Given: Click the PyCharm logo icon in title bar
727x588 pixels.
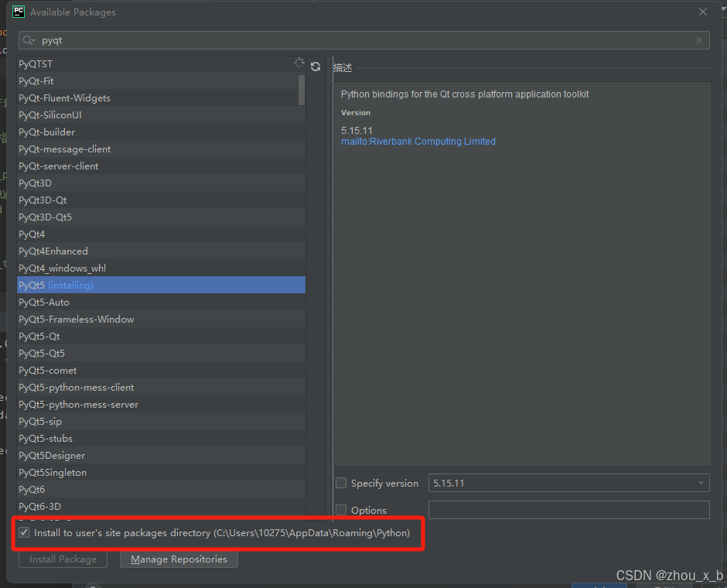Looking at the screenshot, I should coord(19,12).
